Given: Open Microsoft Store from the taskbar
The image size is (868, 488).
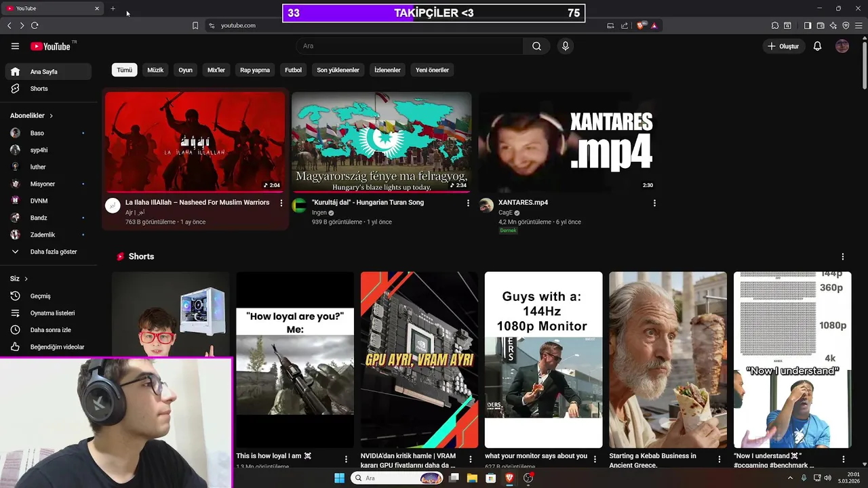Looking at the screenshot, I should [x=490, y=479].
